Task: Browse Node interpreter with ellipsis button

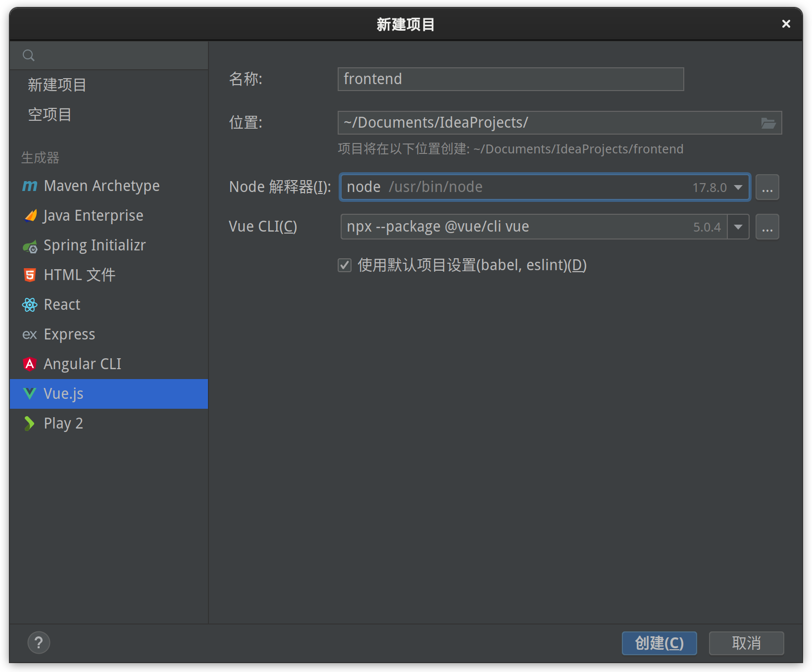Action: click(767, 187)
